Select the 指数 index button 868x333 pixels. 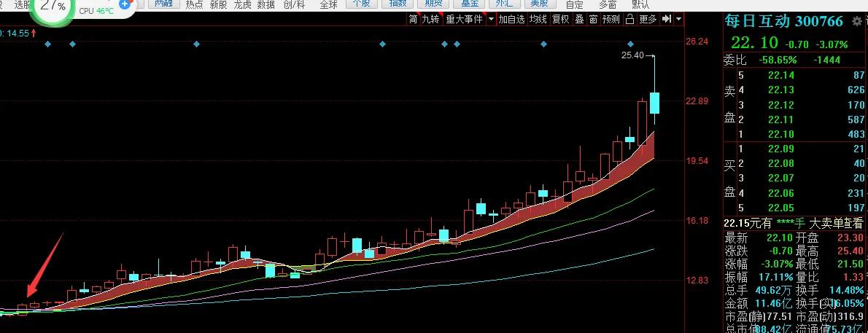pos(397,4)
